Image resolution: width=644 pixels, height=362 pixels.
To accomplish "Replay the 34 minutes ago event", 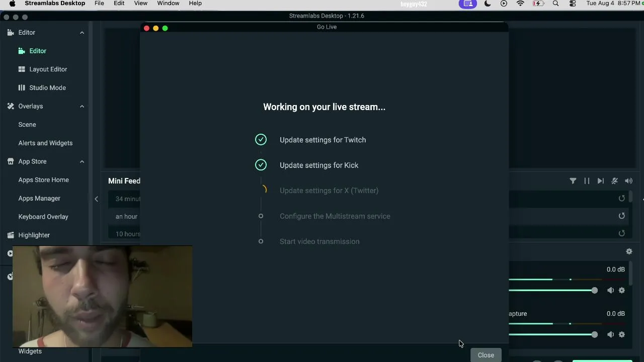I will coord(622,199).
